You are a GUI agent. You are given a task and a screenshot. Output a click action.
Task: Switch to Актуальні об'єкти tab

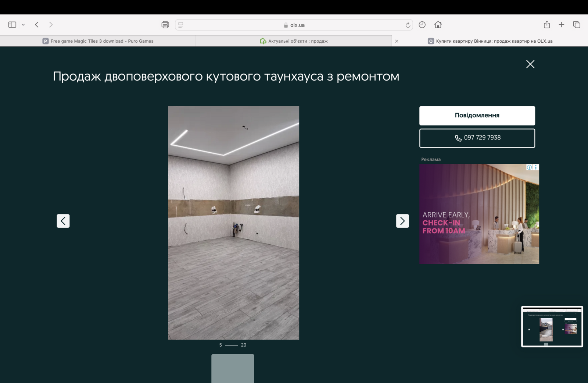point(294,41)
